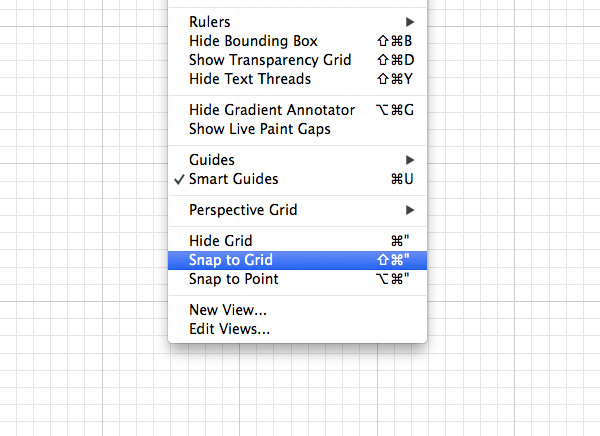The height and width of the screenshot is (436, 600).
Task: Enable Snap to Grid
Action: [231, 260]
